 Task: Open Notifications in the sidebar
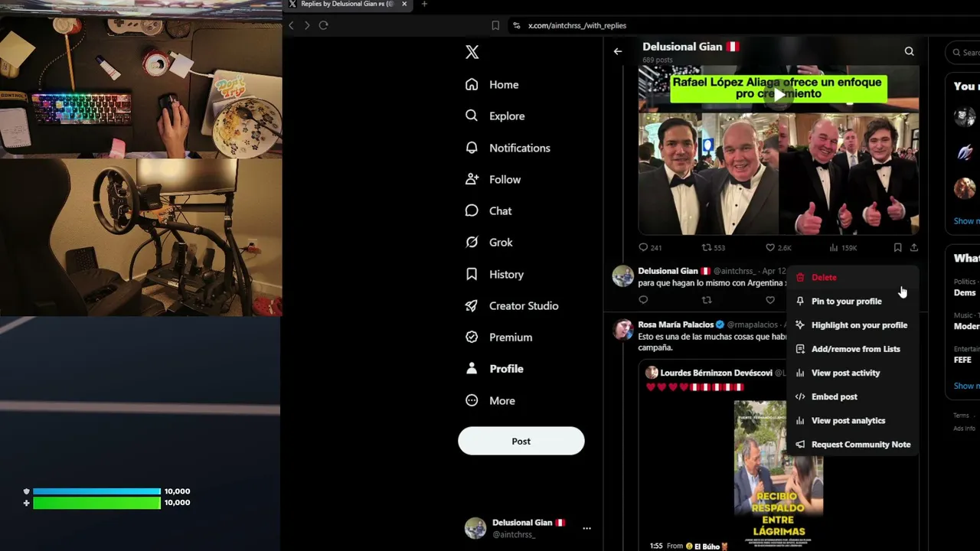click(508, 148)
